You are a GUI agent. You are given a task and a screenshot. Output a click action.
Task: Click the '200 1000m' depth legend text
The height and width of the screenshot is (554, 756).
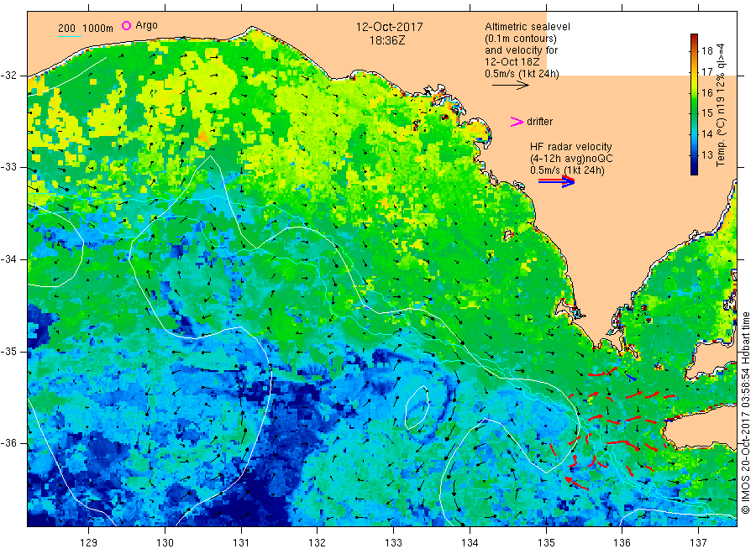coord(86,29)
